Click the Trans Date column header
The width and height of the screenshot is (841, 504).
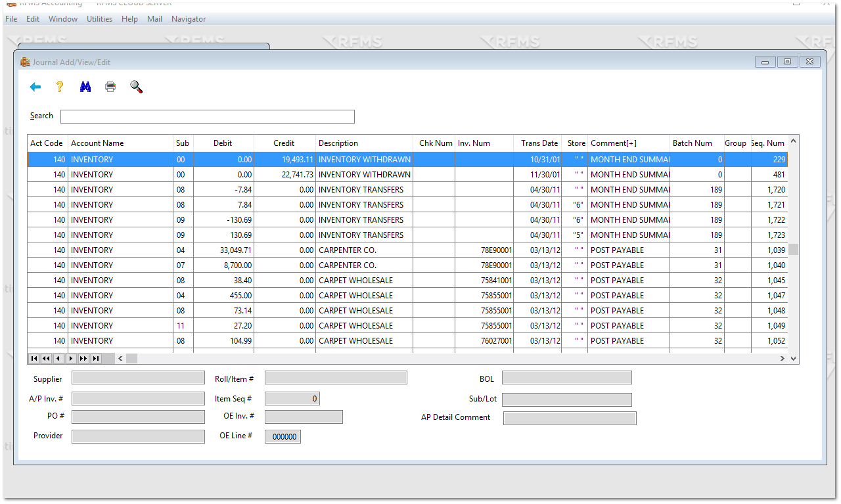click(537, 143)
